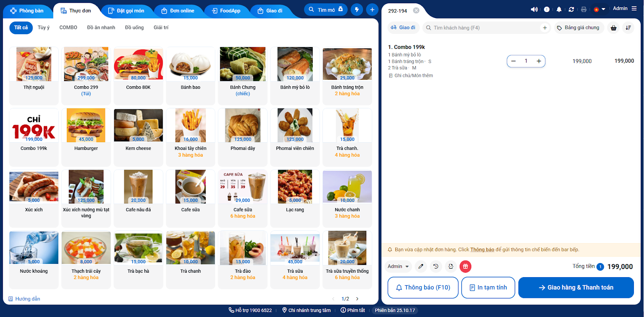Select the Đồ uống category filter
The width and height of the screenshot is (644, 317).
click(x=134, y=27)
